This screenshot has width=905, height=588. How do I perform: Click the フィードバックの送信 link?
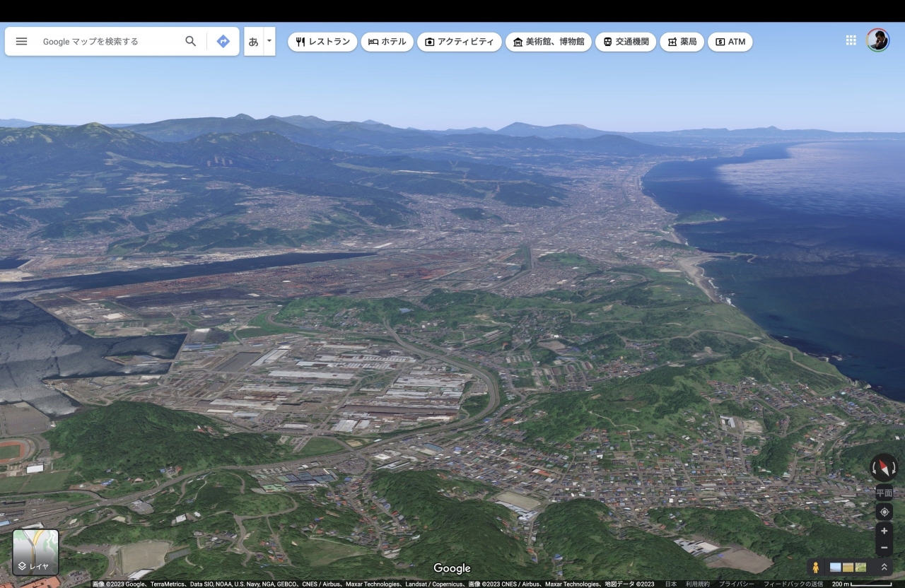tap(793, 584)
